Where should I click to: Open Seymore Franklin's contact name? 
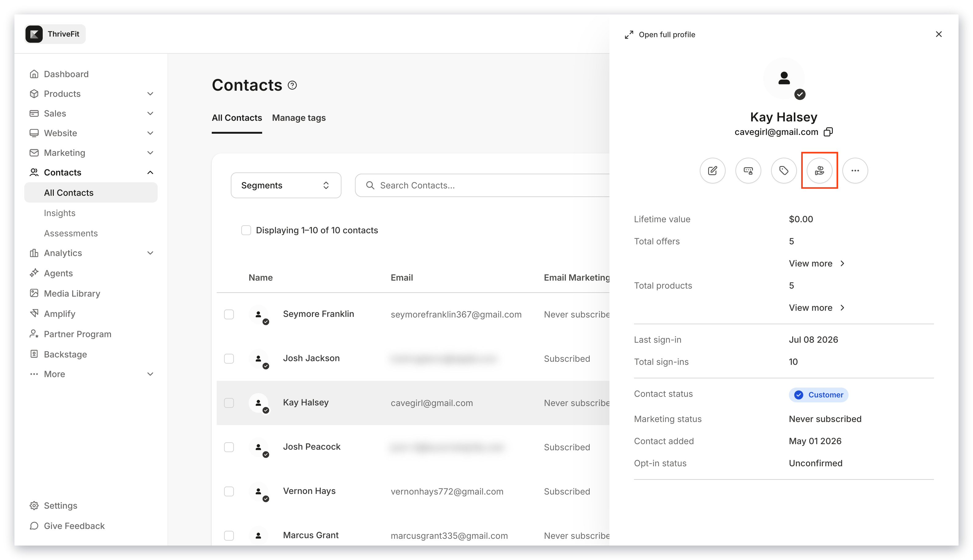tap(318, 314)
